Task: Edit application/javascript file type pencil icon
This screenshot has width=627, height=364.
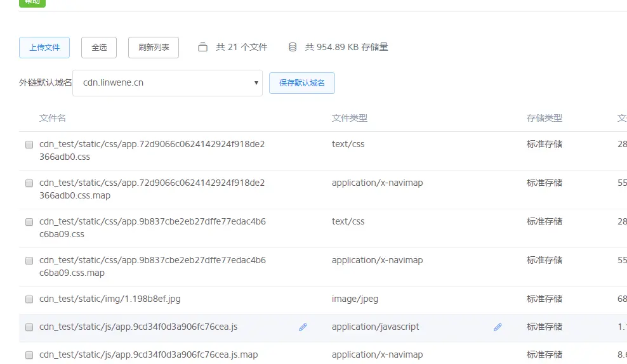Action: point(498,327)
